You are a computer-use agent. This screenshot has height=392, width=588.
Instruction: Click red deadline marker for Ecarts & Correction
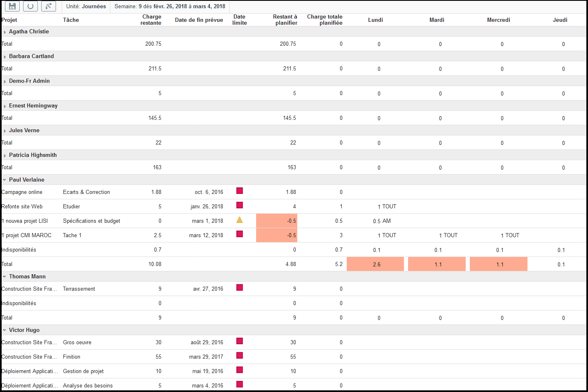pos(240,191)
